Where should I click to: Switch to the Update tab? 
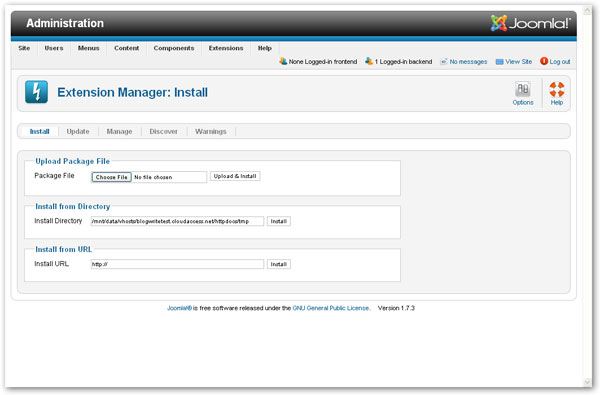(78, 131)
